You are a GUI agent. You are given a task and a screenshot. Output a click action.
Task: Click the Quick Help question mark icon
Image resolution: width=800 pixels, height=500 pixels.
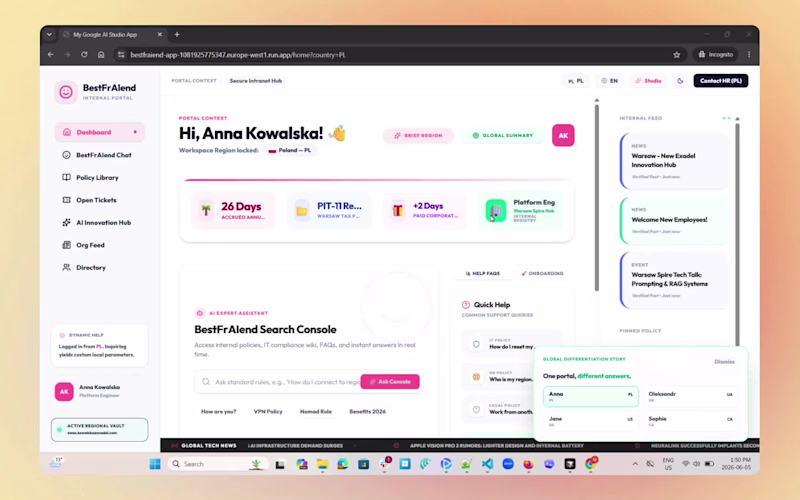[x=466, y=305]
